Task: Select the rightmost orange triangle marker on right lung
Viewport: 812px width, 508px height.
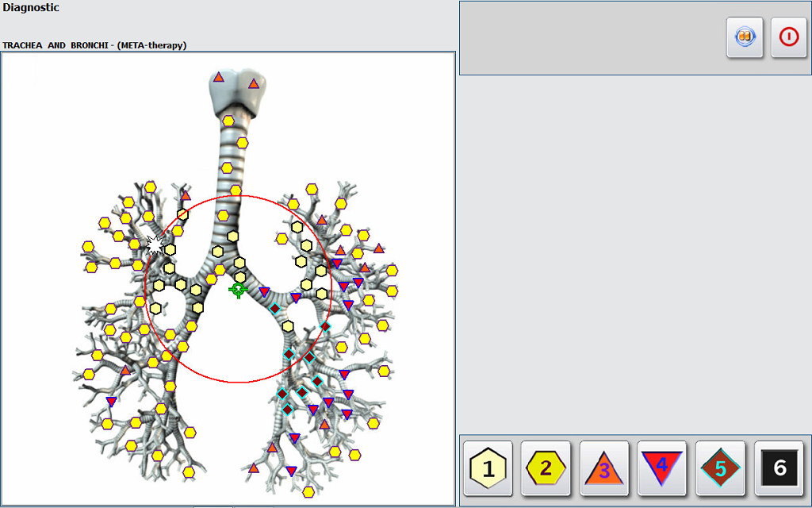Action: point(379,248)
